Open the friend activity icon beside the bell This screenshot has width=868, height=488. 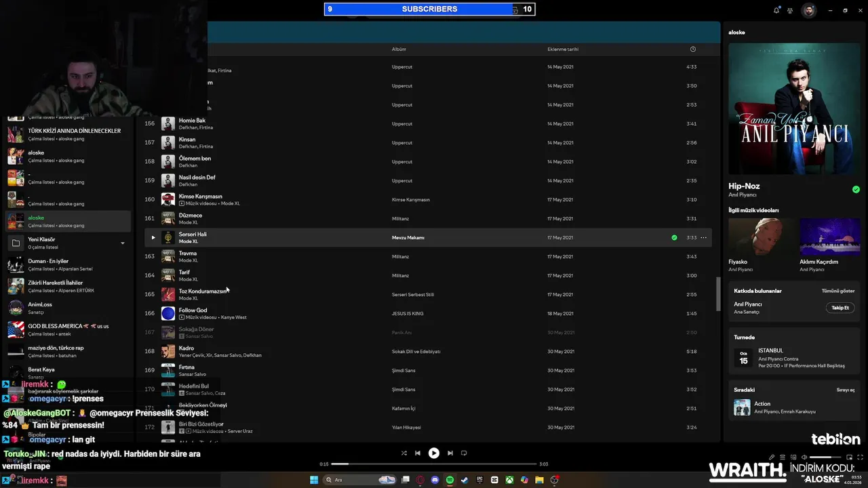[x=790, y=10]
